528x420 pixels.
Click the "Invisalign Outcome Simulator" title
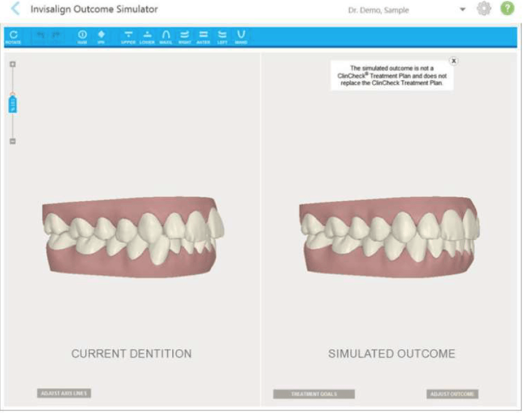pos(94,9)
